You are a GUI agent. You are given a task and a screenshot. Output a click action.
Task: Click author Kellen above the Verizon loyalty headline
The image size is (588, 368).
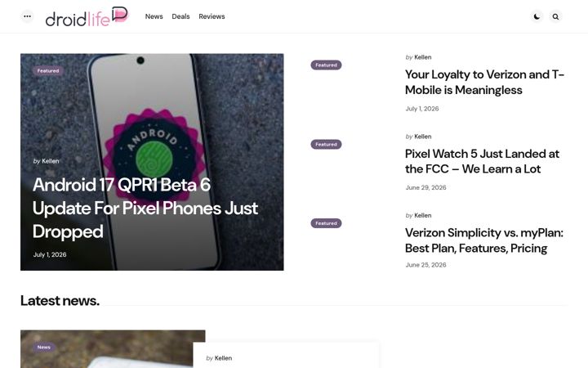point(423,57)
